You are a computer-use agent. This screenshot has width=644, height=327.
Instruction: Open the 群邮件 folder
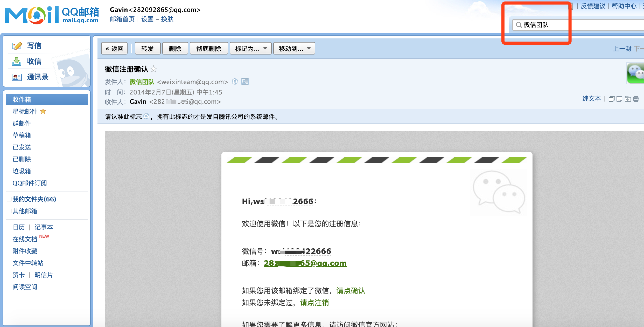click(x=22, y=124)
